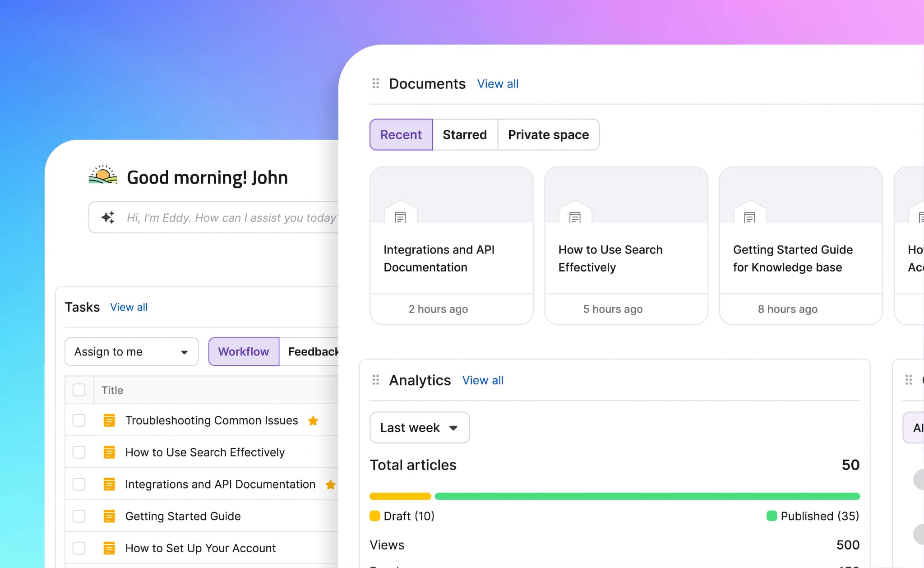Open Analytics View all link

(x=483, y=380)
